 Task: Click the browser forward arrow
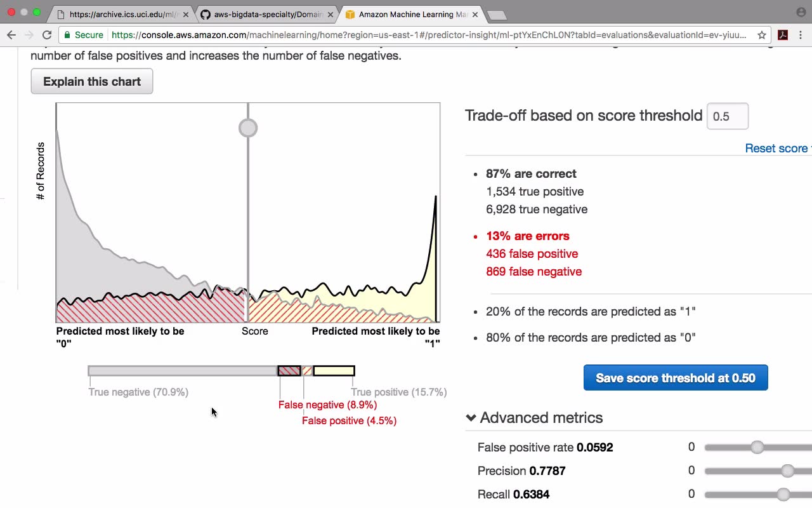[29, 35]
